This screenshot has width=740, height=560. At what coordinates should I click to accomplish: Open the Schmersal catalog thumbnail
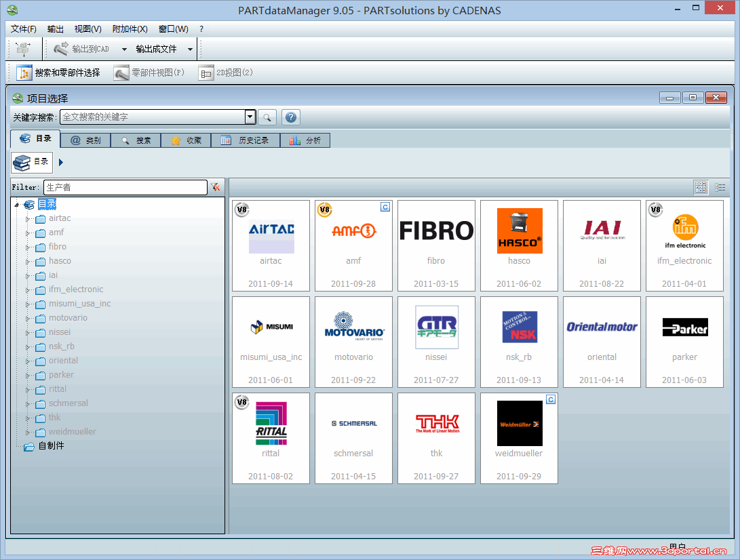coord(353,438)
